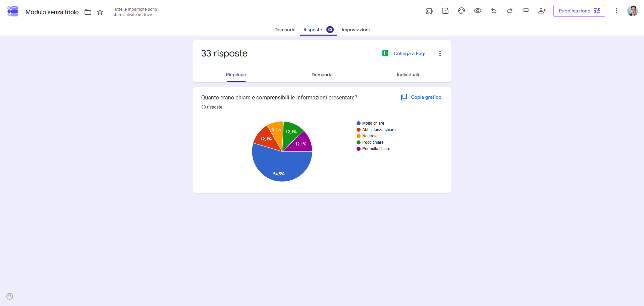Click the Neutrale legend entry
This screenshot has height=306, width=644.
367,136
